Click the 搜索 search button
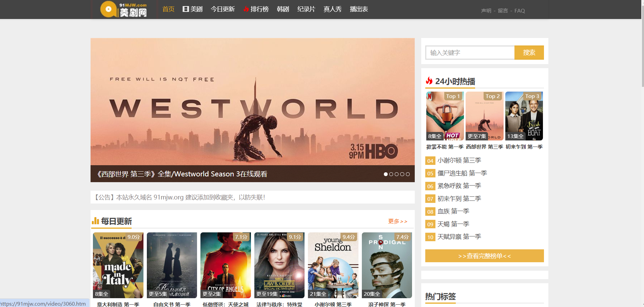Viewport: 644px width, 307px height. (x=529, y=53)
